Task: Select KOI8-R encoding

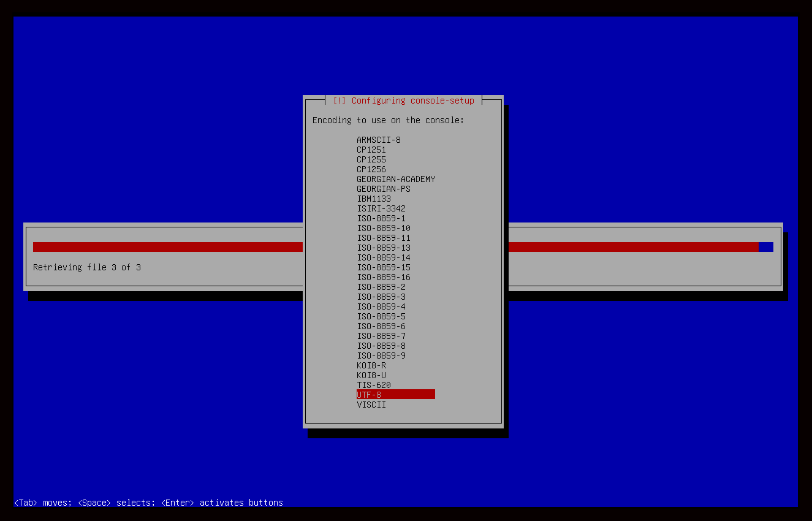Action: click(371, 365)
